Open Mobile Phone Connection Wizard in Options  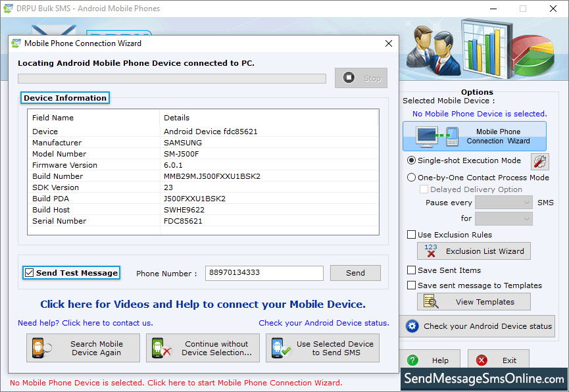tap(474, 136)
